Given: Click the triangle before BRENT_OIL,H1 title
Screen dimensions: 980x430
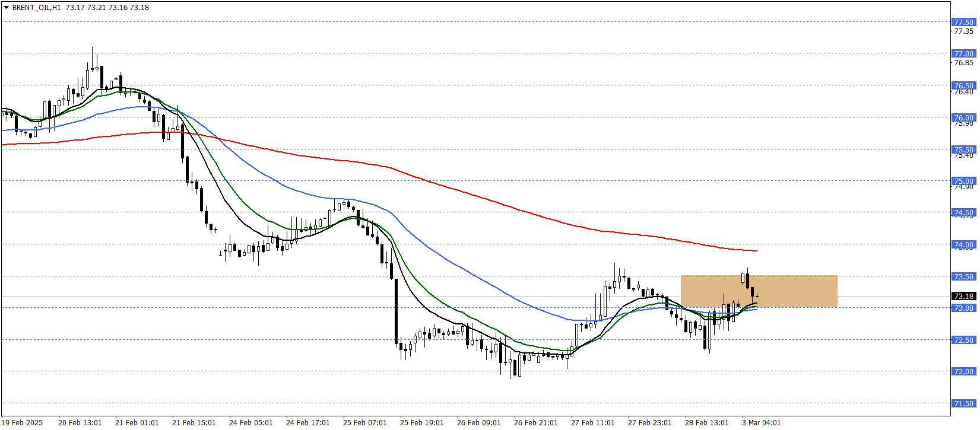Looking at the screenshot, I should click(7, 8).
